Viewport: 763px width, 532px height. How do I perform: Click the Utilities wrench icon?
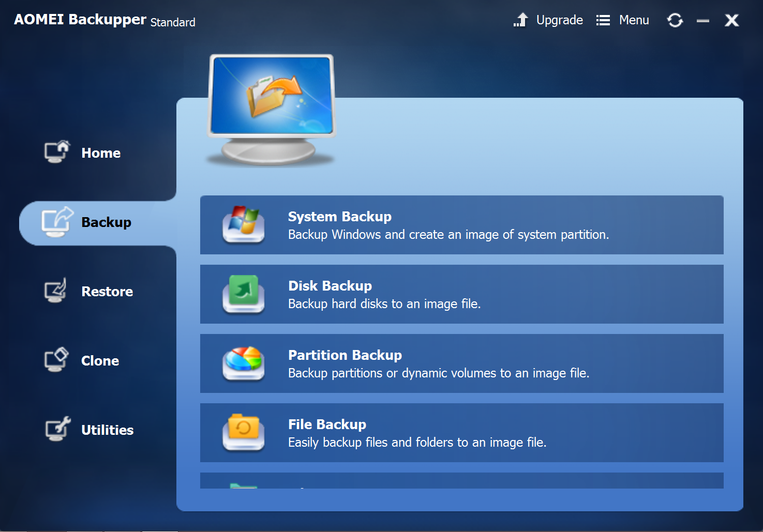(x=58, y=429)
